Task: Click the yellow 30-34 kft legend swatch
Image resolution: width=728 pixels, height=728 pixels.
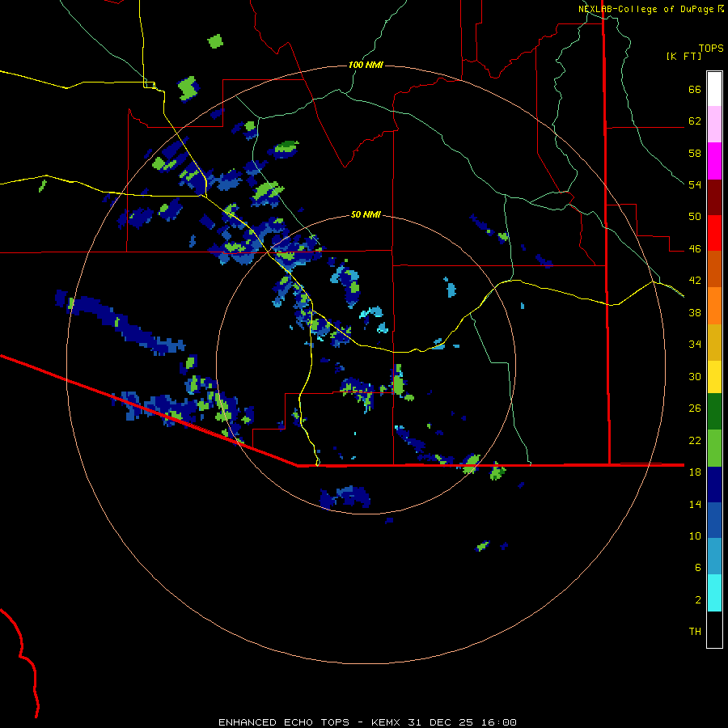Action: click(x=714, y=377)
